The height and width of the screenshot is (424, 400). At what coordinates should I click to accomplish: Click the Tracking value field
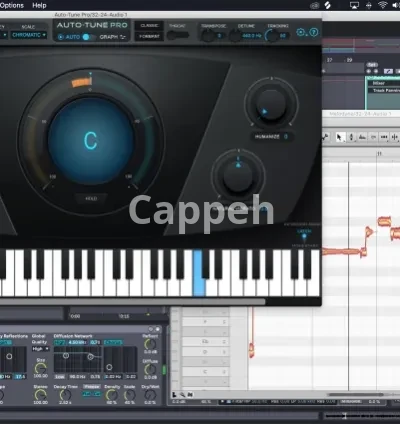click(283, 35)
